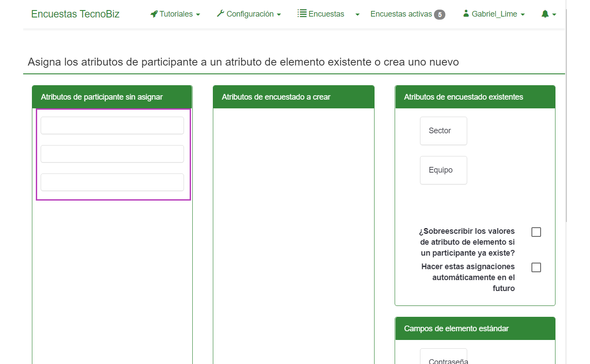Open the Encuestas menu item

(326, 14)
